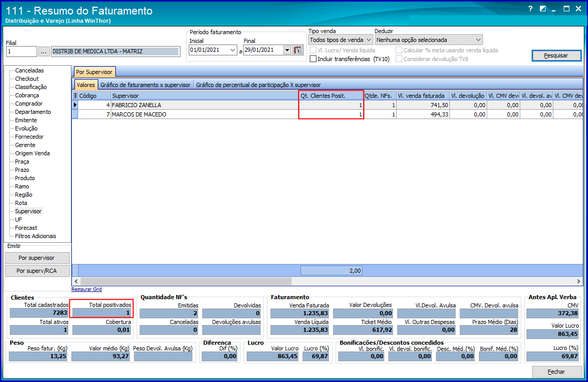588x382 pixels.
Task: Sort by Qtde. NFs. column header
Action: 380,96
